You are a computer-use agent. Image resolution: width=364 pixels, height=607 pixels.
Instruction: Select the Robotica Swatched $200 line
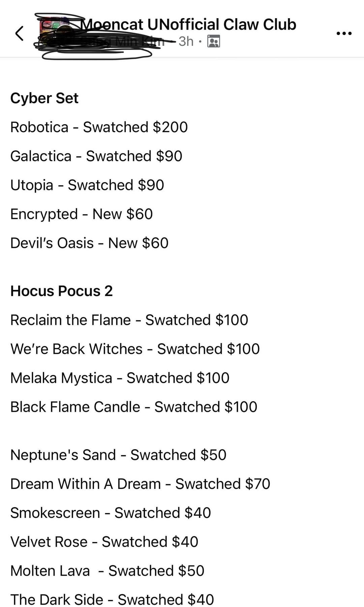(99, 127)
